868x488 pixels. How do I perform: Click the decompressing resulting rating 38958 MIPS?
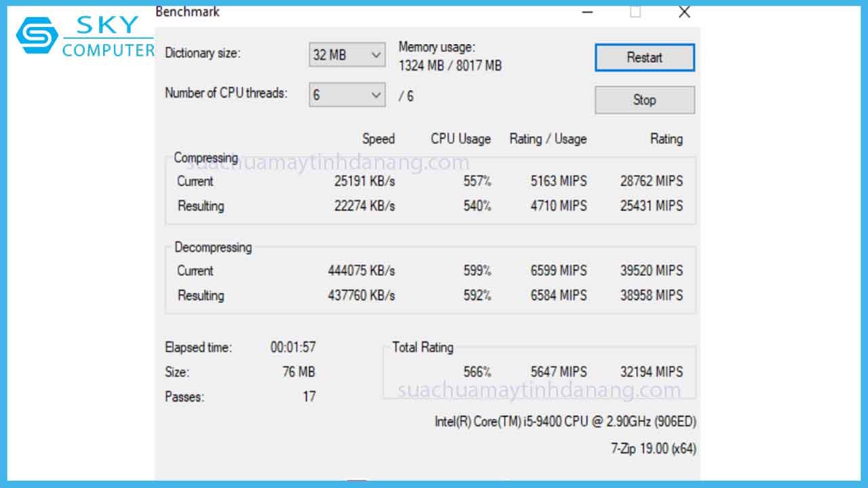click(651, 295)
